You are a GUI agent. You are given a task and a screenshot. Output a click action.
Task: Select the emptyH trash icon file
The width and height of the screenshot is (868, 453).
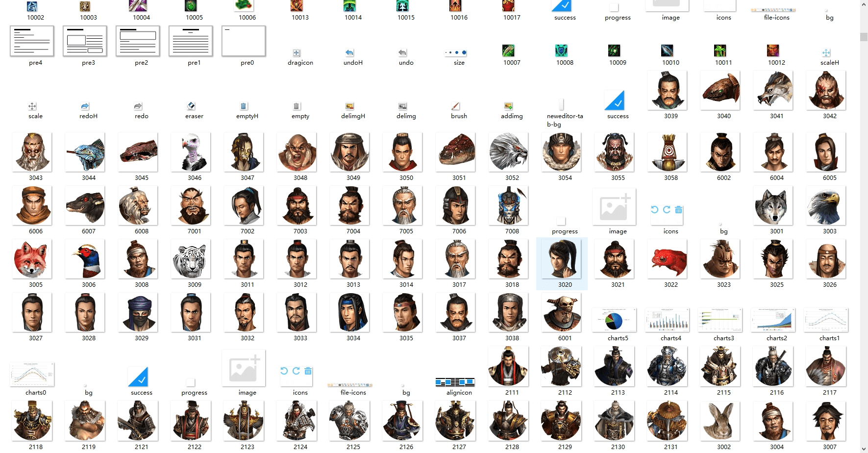(x=244, y=106)
